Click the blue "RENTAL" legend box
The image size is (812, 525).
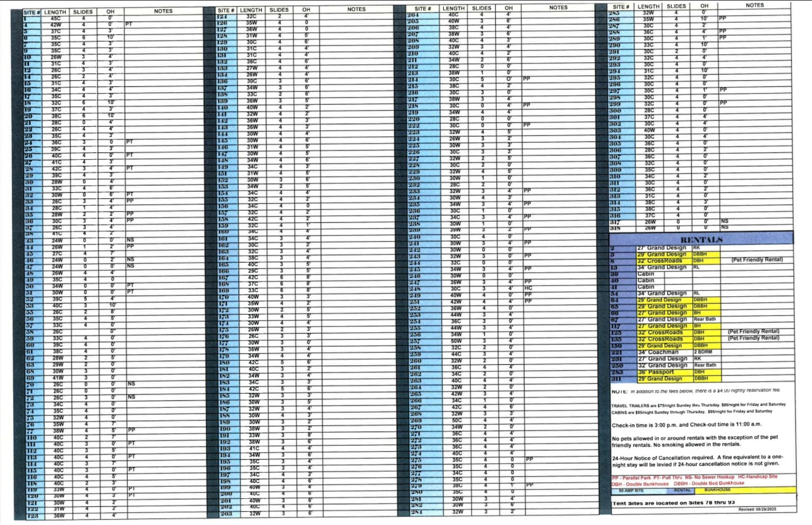point(682,491)
